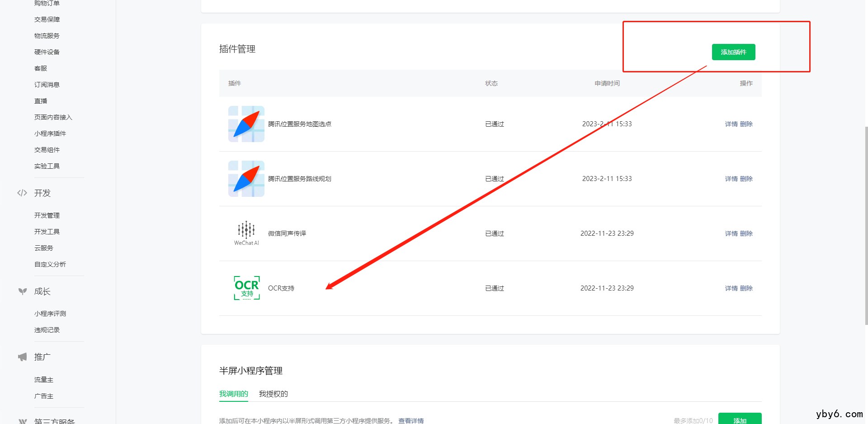This screenshot has width=868, height=424.
Task: Click the 腾讯位置服务路线规划 compass icon
Action: click(x=246, y=178)
